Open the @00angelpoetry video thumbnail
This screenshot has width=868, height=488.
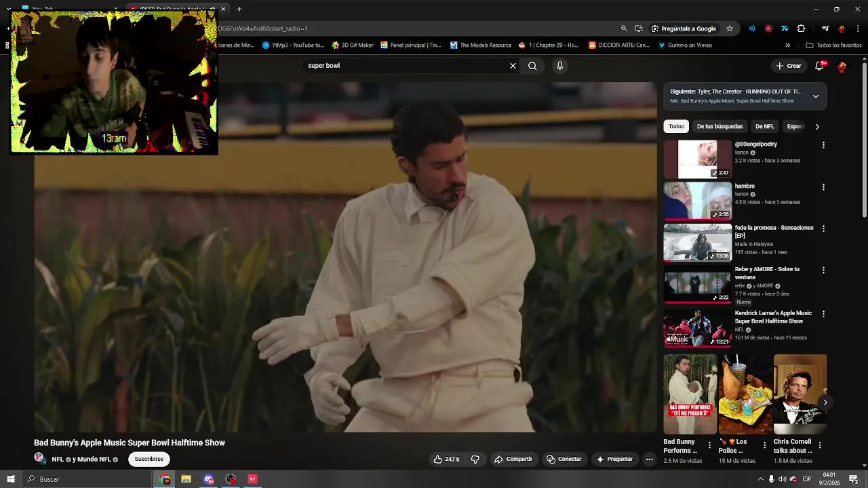697,159
